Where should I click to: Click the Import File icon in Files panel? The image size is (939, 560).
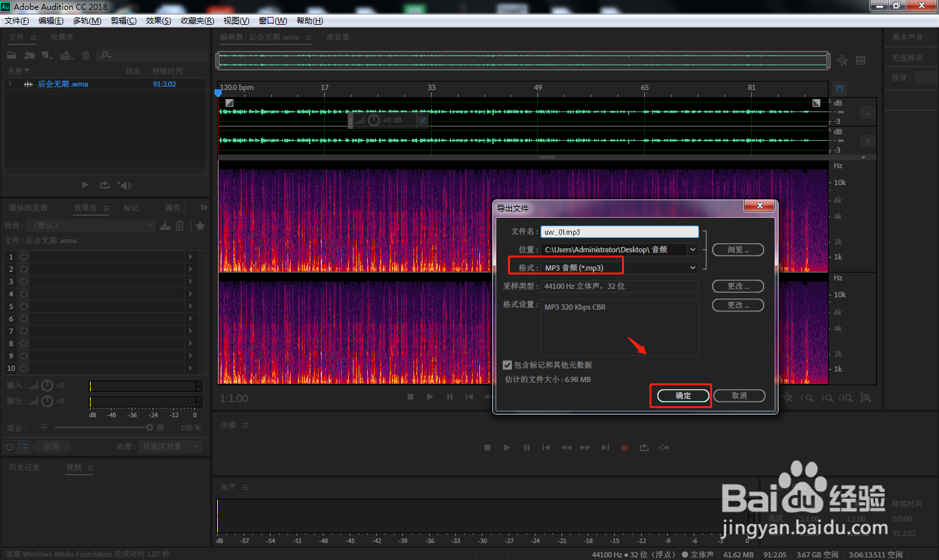click(29, 55)
